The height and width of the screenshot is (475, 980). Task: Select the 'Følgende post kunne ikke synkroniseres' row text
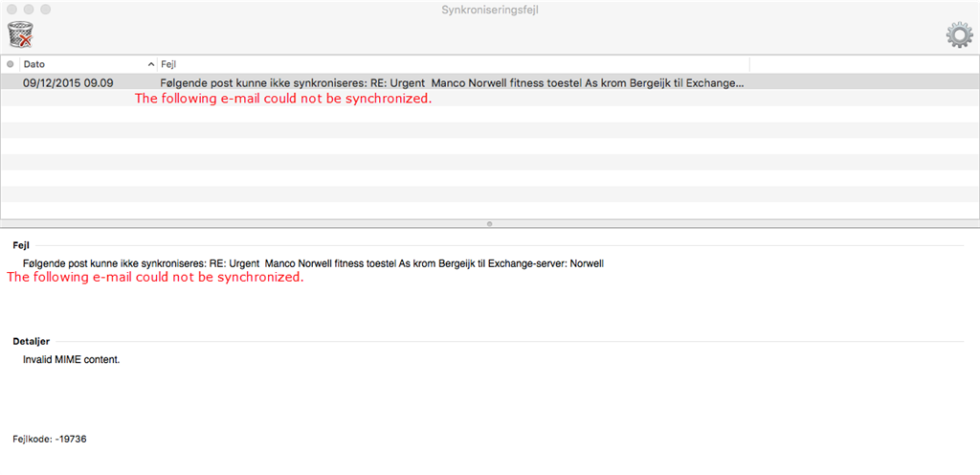[453, 82]
